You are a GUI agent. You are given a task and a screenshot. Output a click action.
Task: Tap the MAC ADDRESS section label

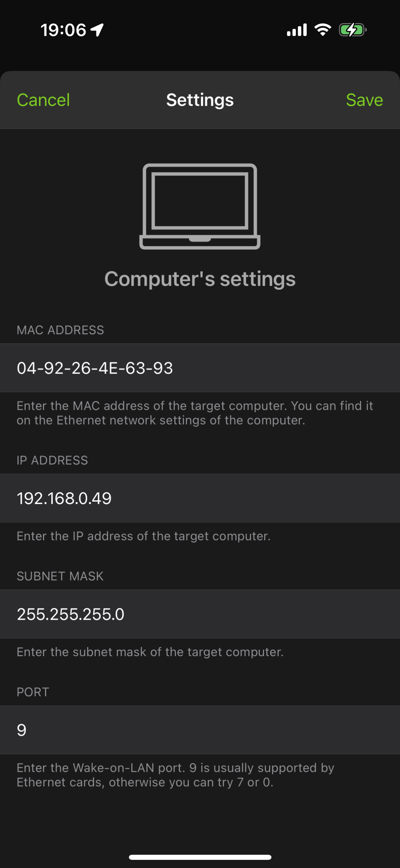pyautogui.click(x=60, y=330)
